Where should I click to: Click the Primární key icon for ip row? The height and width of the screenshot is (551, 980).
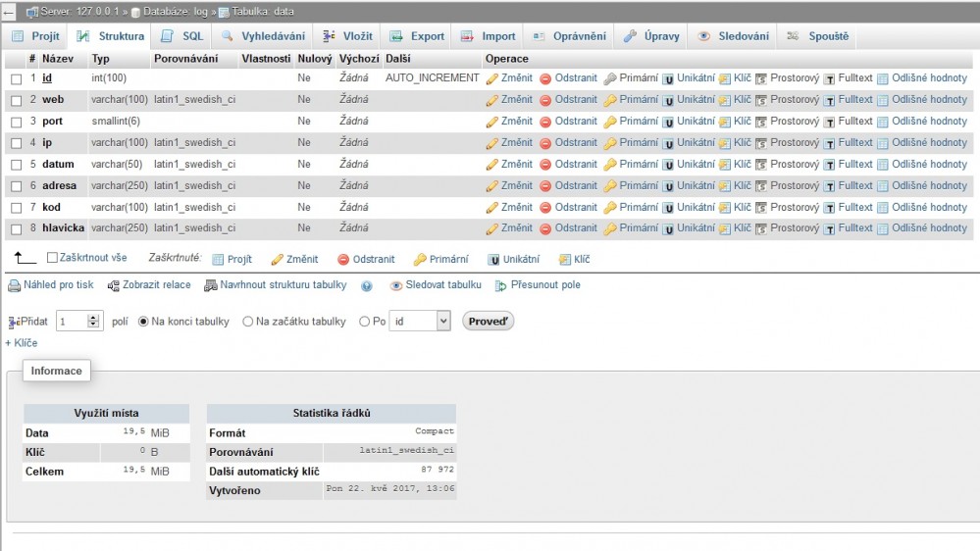[610, 142]
